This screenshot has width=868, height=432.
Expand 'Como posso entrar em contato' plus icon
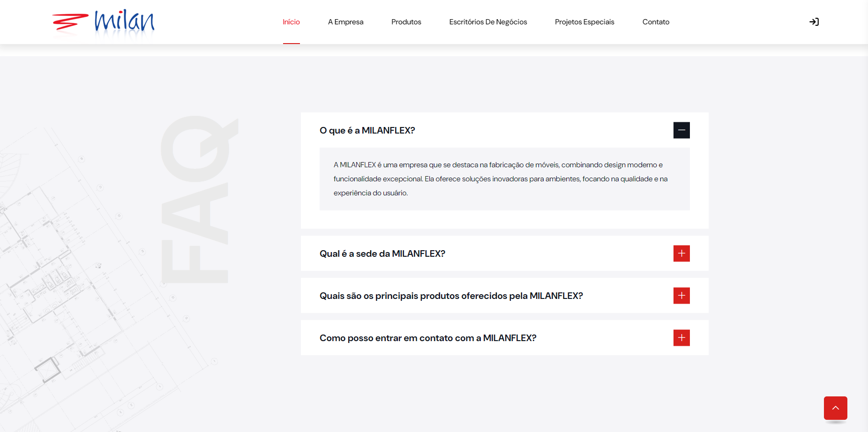pos(681,338)
